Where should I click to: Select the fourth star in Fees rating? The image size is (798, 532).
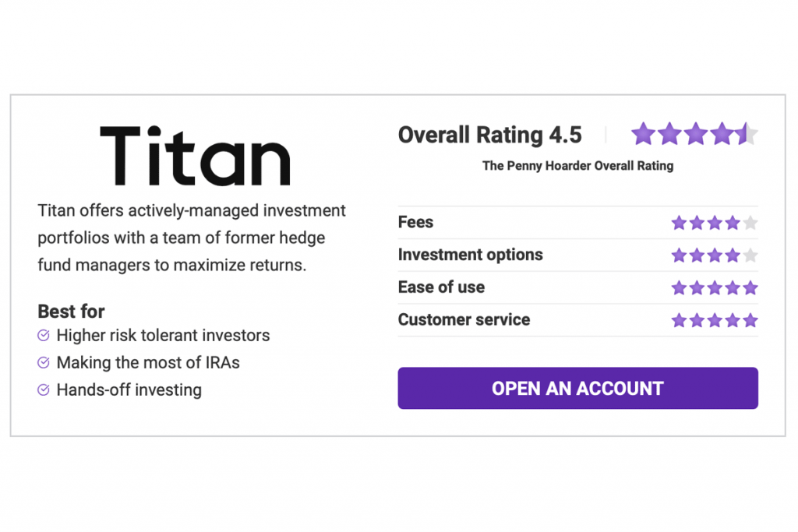coord(732,223)
